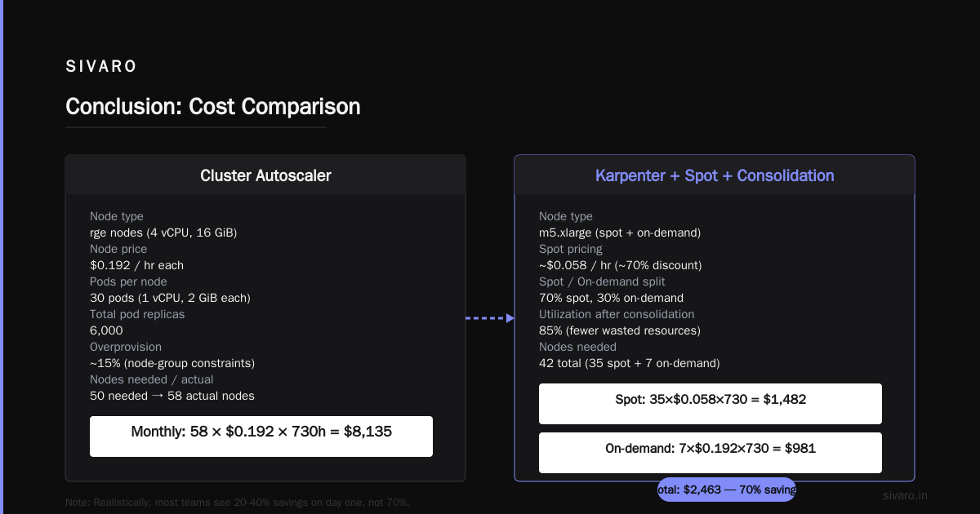Click '30 pods (1 vCPU, 2 GiB each)'

coord(170,298)
